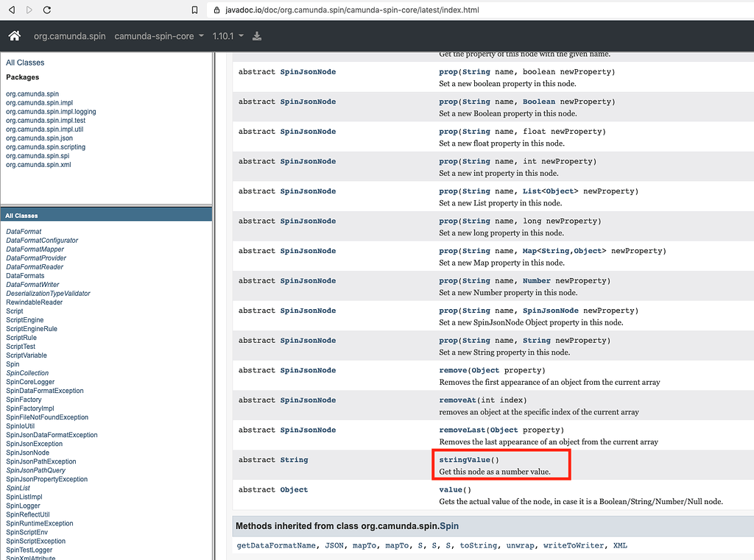This screenshot has width=754, height=560.
Task: Open ScriptVariable class
Action: pyautogui.click(x=27, y=355)
